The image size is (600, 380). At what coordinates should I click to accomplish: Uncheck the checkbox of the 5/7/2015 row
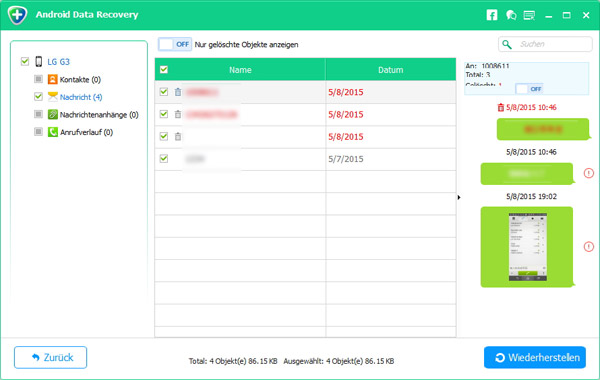click(x=164, y=158)
